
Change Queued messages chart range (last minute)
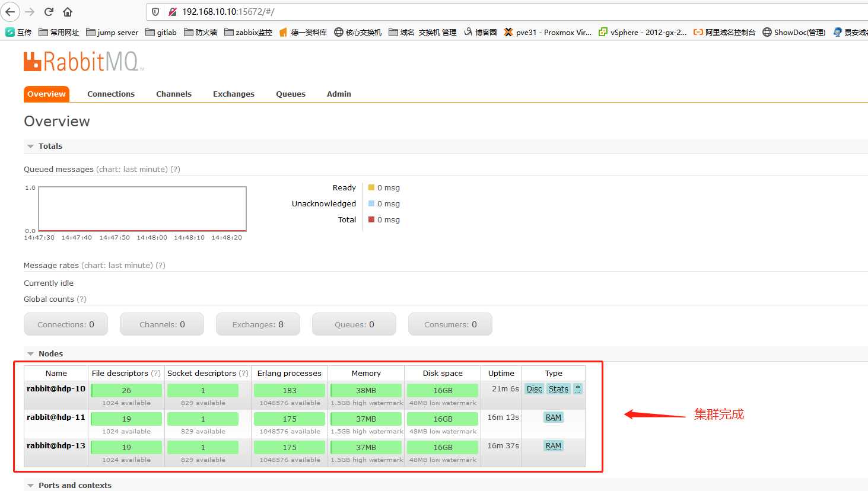coord(132,169)
